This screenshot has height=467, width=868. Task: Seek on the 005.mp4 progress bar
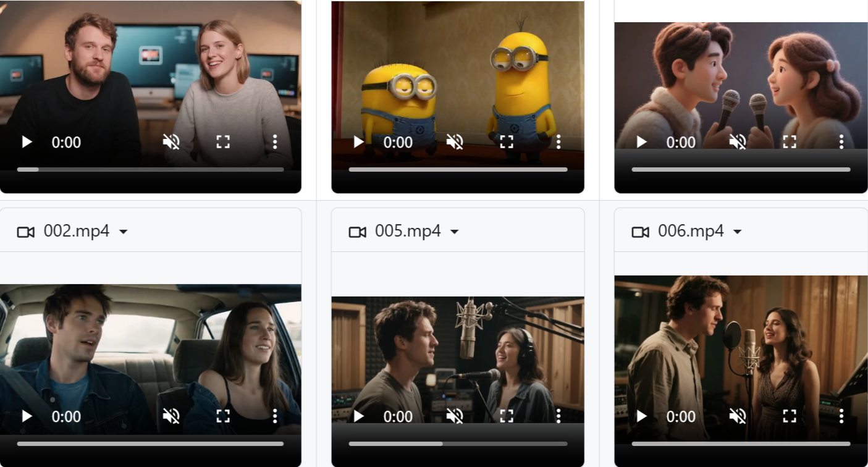458,444
